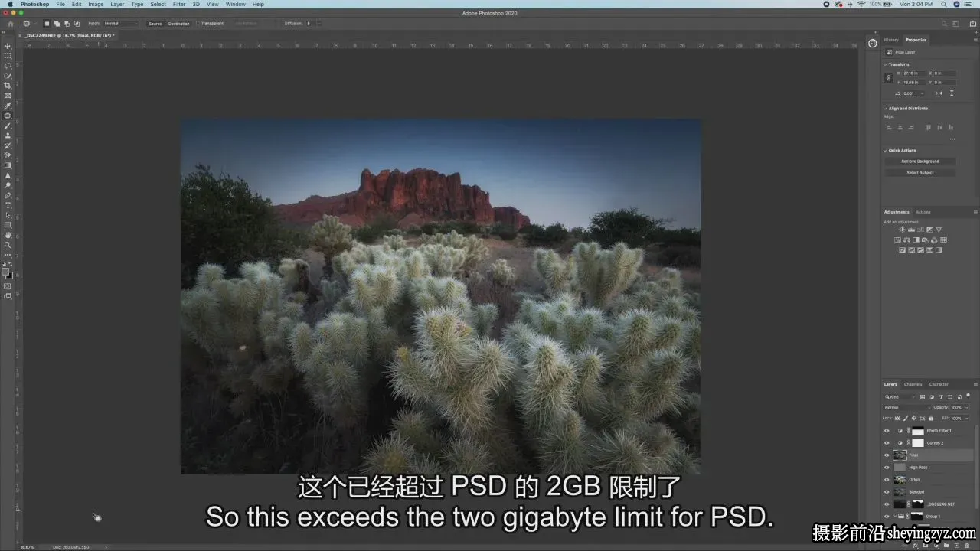The width and height of the screenshot is (980, 551).
Task: Select the Brush tool
Action: pos(8,126)
